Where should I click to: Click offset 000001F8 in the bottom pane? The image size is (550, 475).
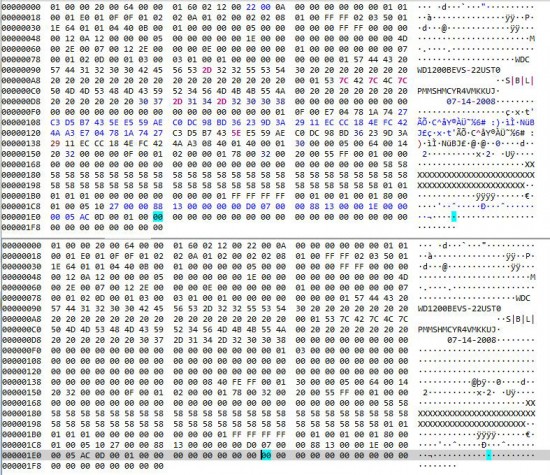click(21, 466)
